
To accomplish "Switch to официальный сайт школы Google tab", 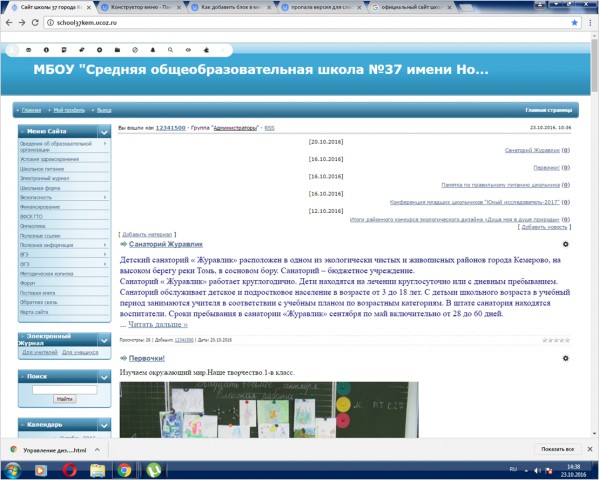I will [x=412, y=7].
